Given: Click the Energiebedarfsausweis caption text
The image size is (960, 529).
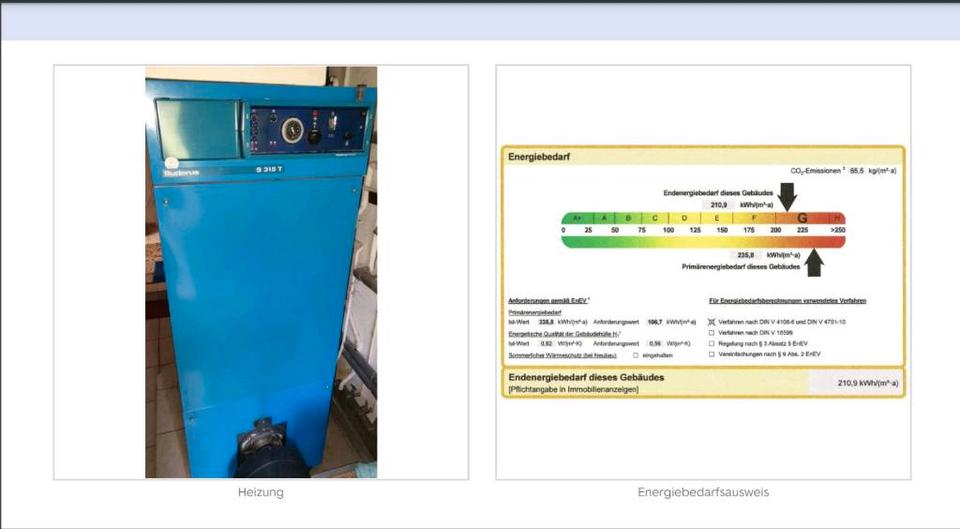Looking at the screenshot, I should click(x=703, y=492).
